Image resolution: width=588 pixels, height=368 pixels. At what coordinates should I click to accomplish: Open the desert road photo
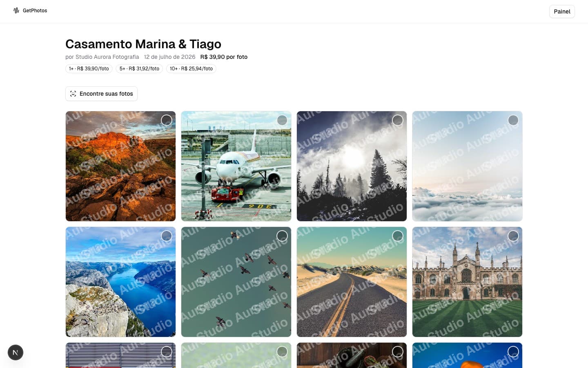tap(352, 282)
